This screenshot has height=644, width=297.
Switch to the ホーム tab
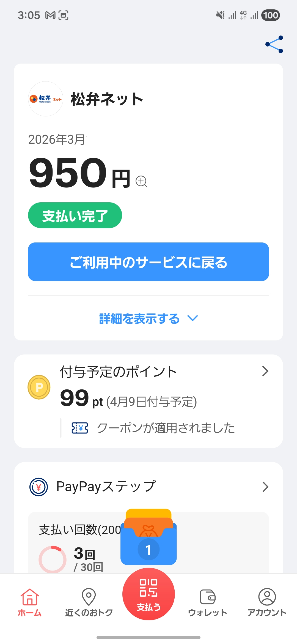coord(30,602)
